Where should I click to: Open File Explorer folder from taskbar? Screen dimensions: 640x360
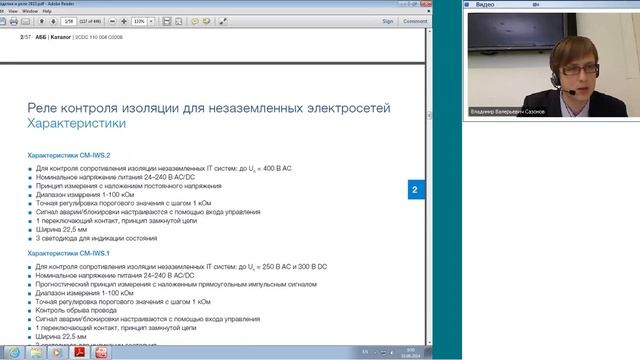coord(36,353)
